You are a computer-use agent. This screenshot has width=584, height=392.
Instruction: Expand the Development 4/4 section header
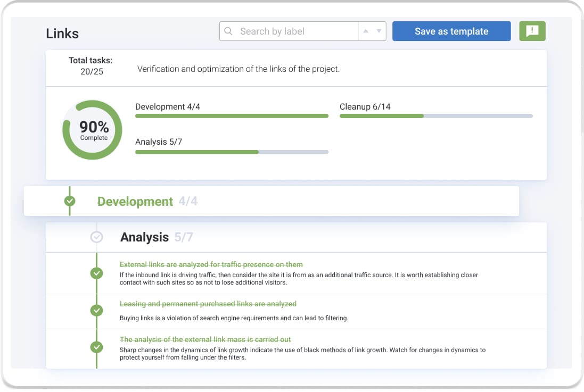[x=135, y=202]
